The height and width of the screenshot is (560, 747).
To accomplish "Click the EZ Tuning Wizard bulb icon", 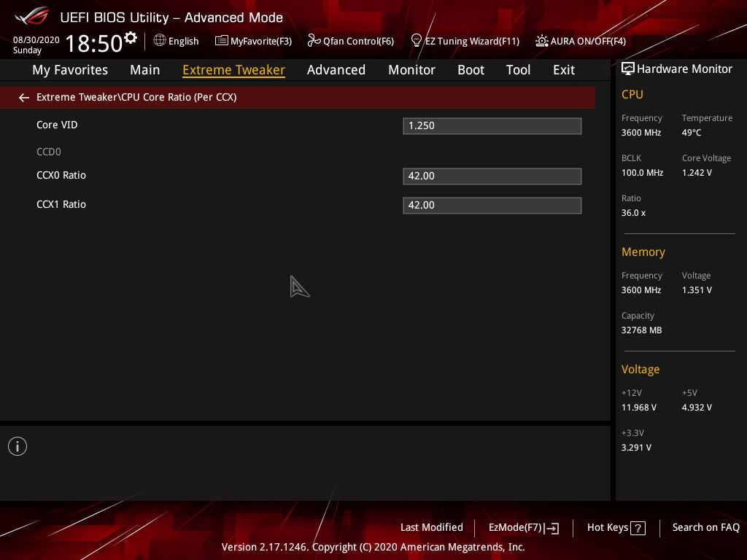I will pyautogui.click(x=416, y=41).
